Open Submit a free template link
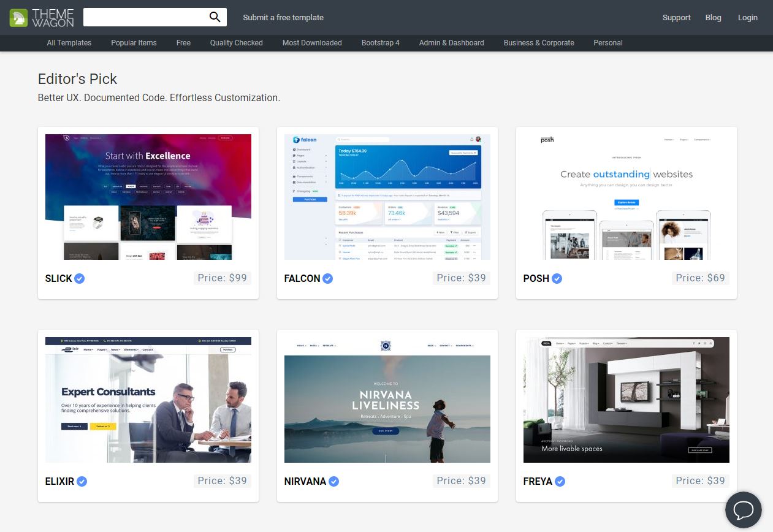This screenshot has height=532, width=773. (283, 17)
